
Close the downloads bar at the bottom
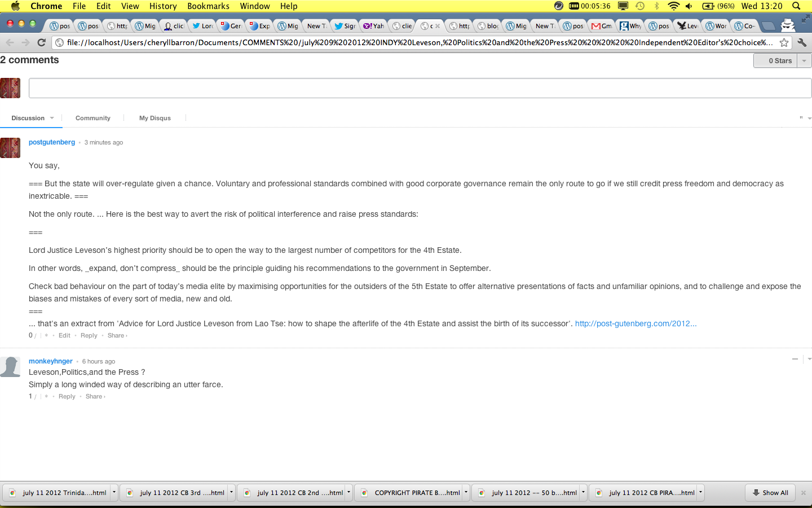coord(804,493)
